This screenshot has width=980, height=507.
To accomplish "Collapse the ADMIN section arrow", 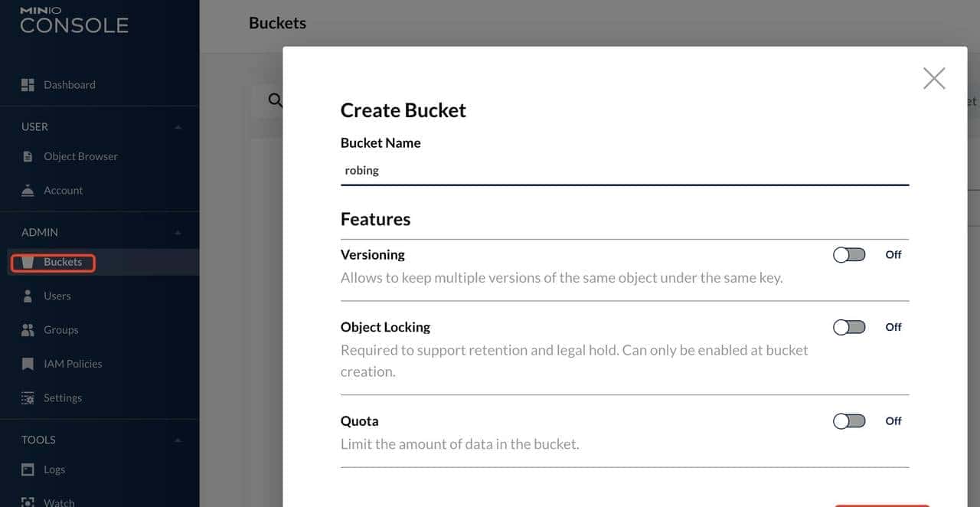I will 178,233.
